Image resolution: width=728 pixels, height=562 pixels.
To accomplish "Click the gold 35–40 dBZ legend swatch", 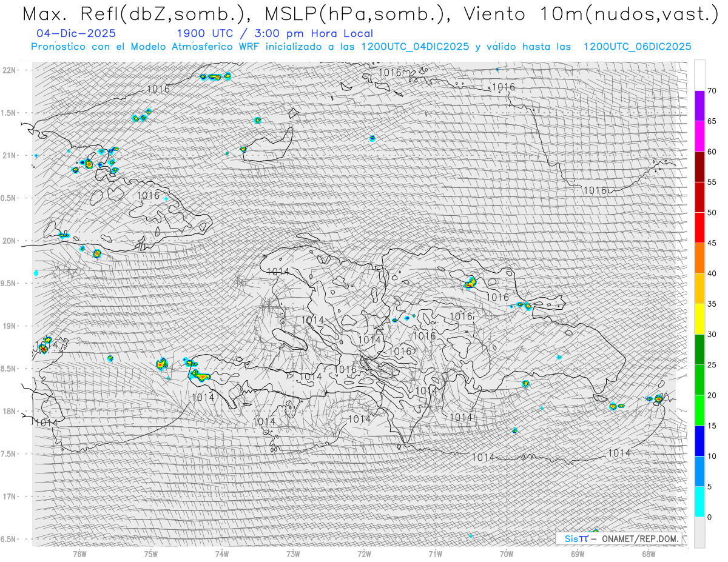I will (x=699, y=289).
